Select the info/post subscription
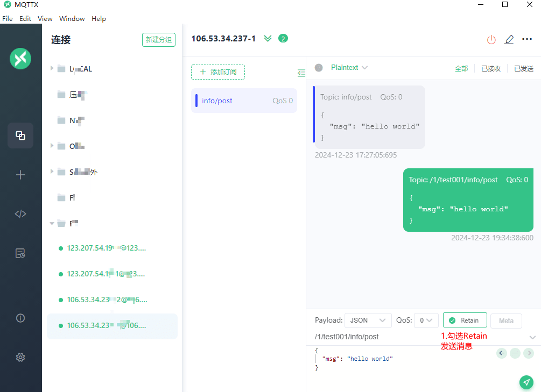The image size is (541, 392). (244, 101)
